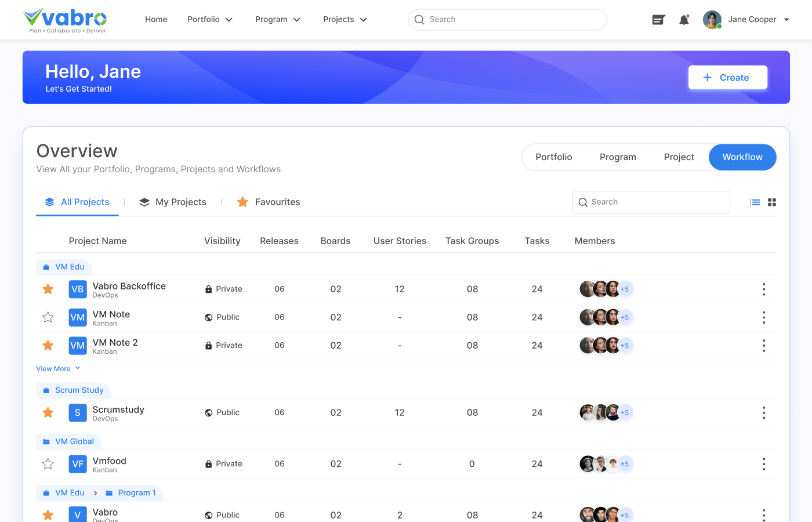Switch to list view layout
This screenshot has width=812, height=522.
click(755, 202)
